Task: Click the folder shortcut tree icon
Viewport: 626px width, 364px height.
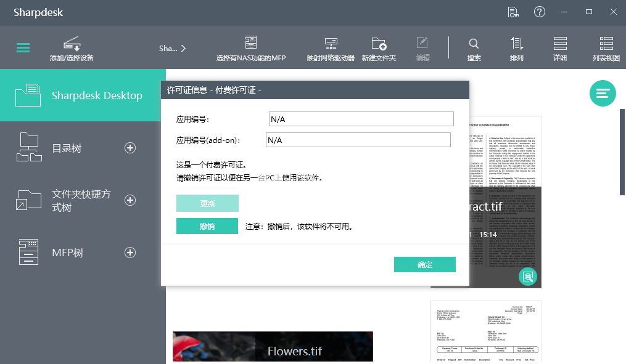Action: coord(28,200)
